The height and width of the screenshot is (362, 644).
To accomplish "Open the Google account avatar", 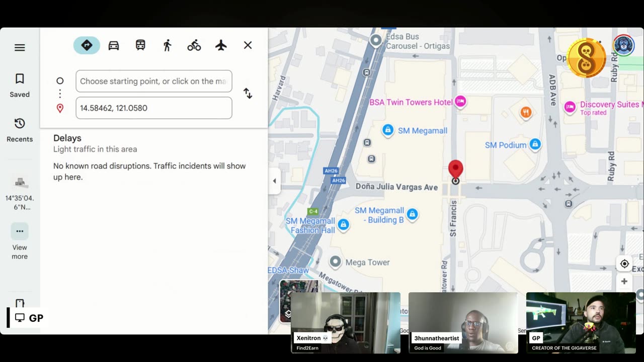I will (624, 46).
